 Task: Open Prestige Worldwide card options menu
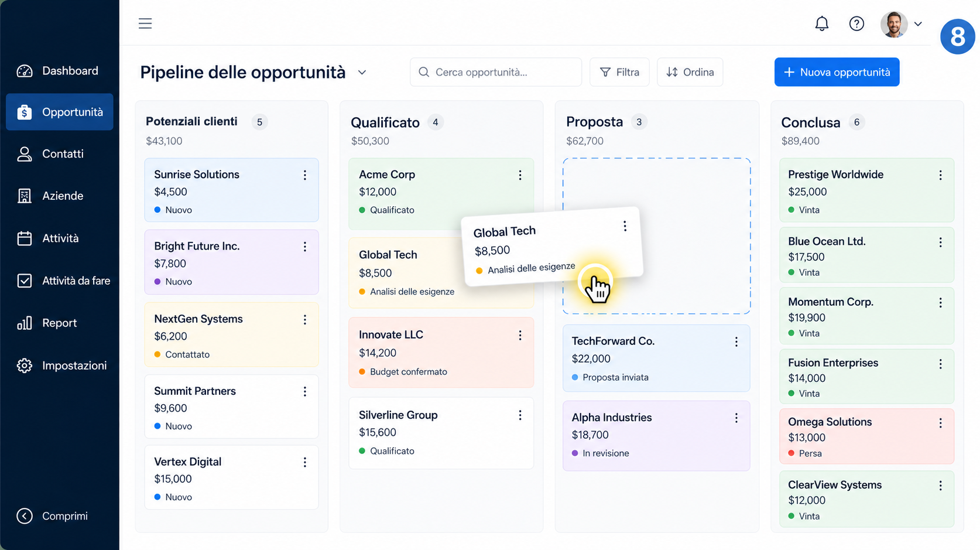941,175
